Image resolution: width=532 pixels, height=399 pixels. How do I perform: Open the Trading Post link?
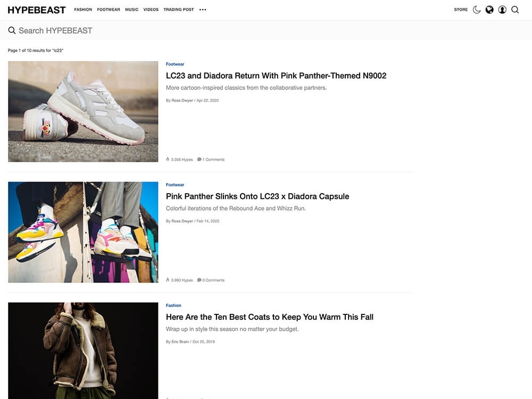pyautogui.click(x=179, y=10)
